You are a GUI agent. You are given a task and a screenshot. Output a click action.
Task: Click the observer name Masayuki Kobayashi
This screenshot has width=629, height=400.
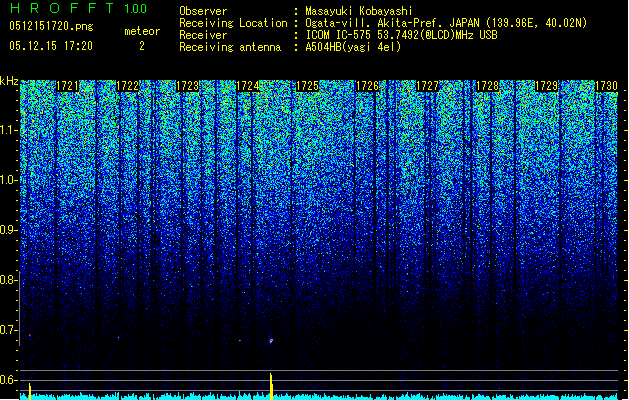pyautogui.click(x=359, y=11)
